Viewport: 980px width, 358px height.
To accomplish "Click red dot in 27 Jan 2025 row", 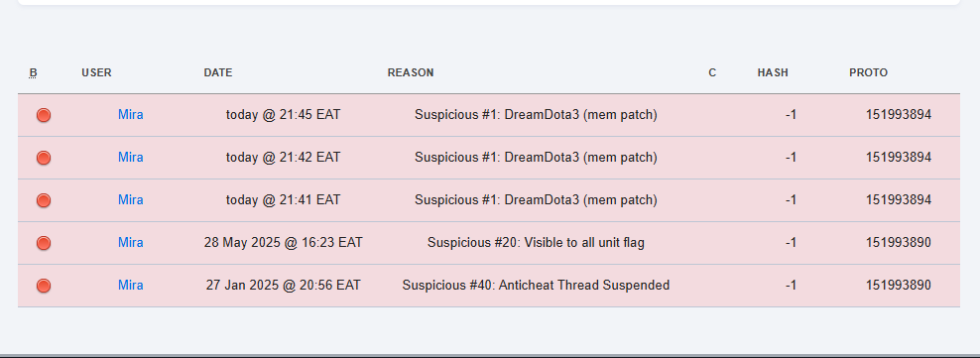I will click(43, 286).
